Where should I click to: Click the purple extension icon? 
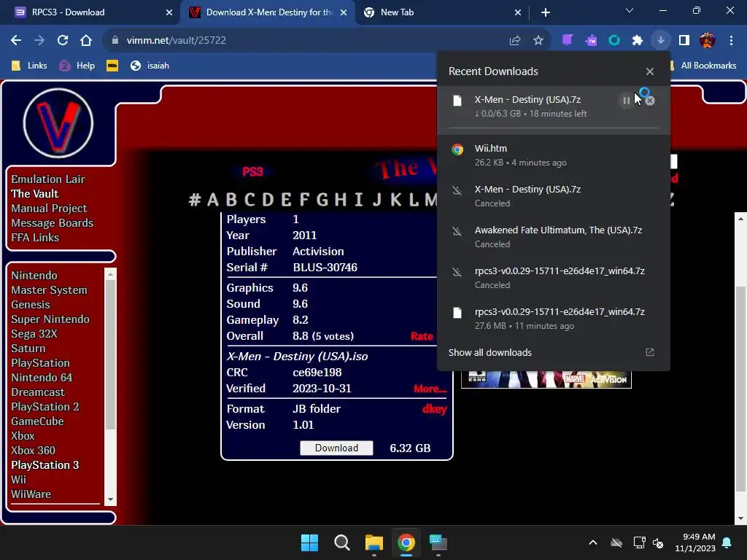point(567,41)
